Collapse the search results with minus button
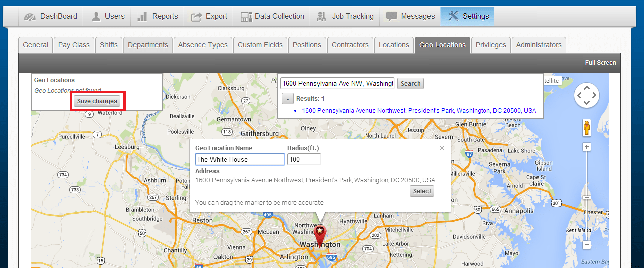The image size is (644, 268). (287, 98)
